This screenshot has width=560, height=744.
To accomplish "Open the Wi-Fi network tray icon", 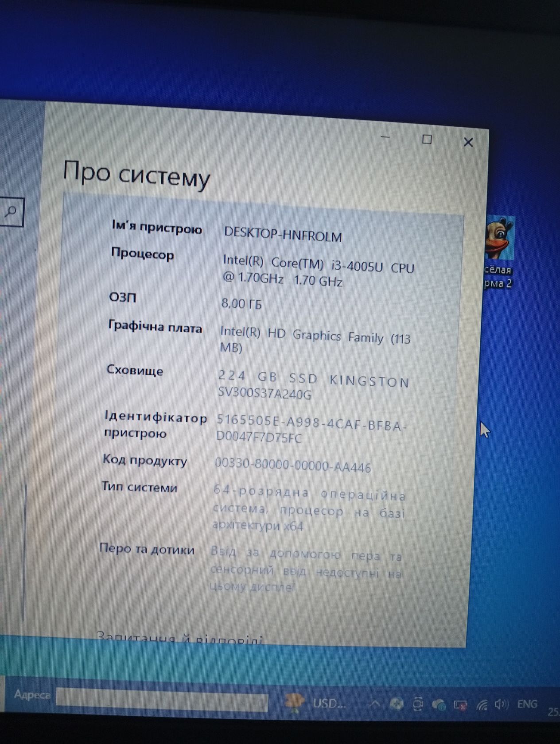I will pos(482,704).
